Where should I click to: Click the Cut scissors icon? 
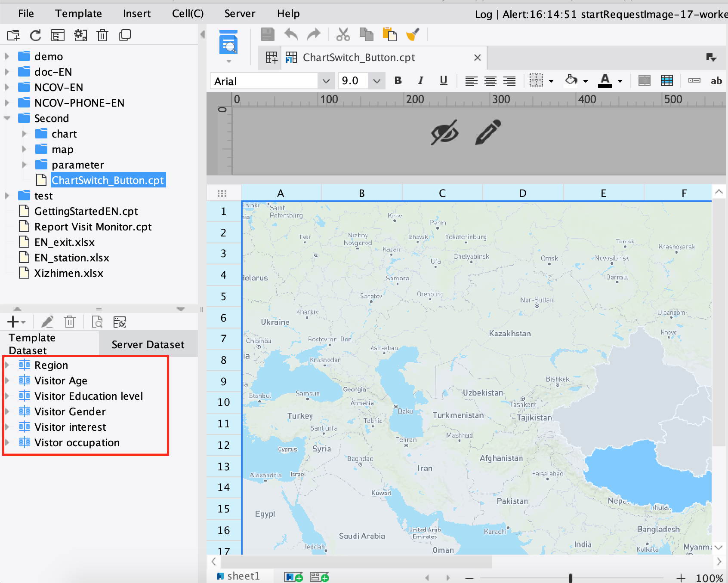[343, 34]
